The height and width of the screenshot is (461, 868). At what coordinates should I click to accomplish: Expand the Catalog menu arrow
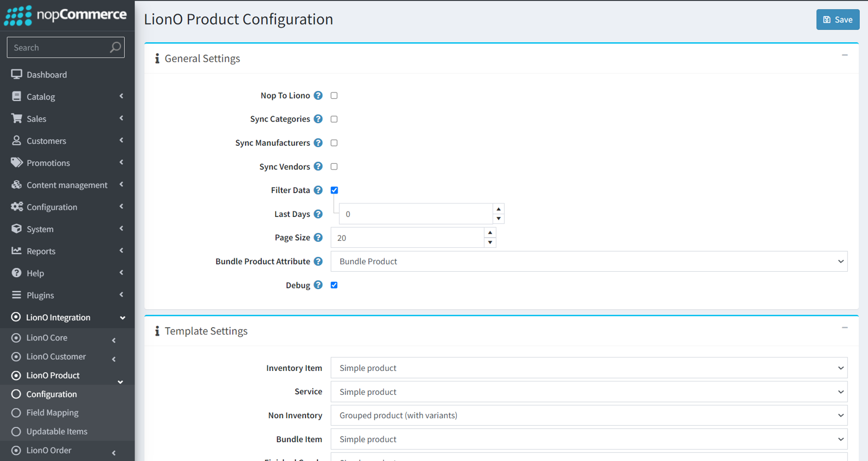coord(122,96)
